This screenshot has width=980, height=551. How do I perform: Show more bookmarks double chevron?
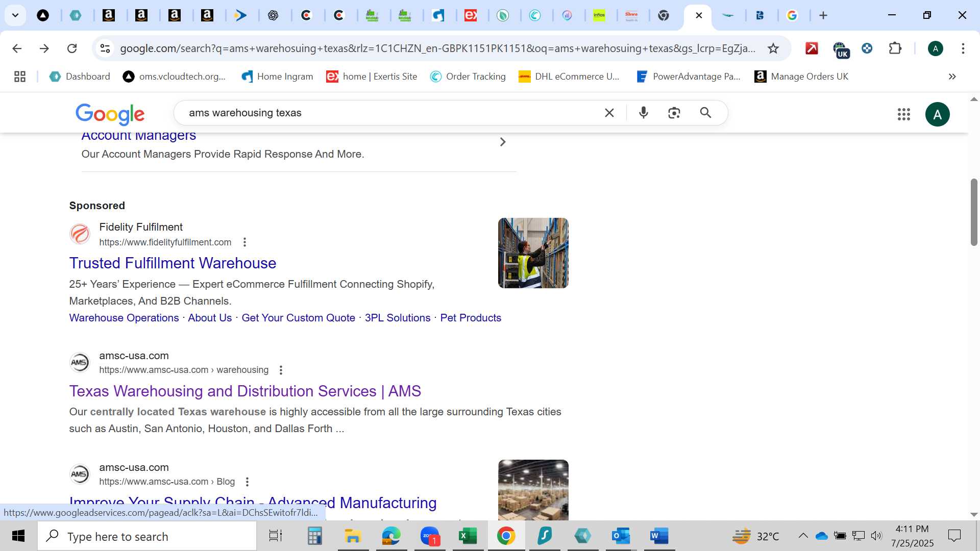tap(952, 77)
